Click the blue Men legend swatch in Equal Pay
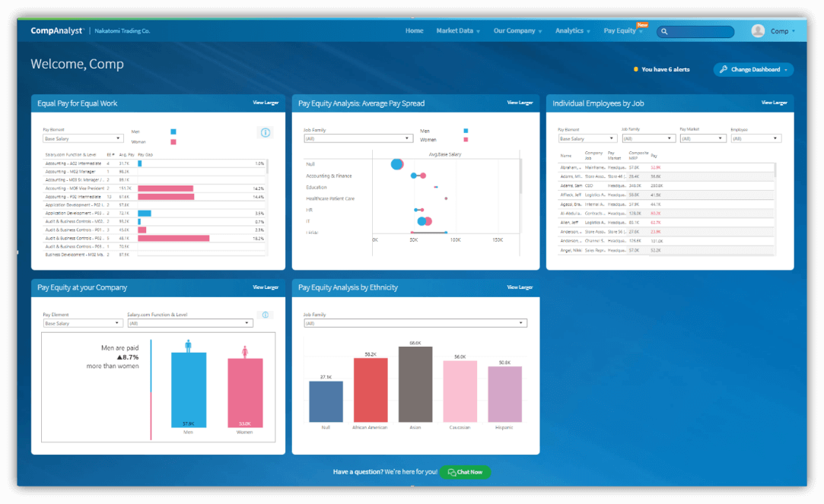The width and height of the screenshot is (824, 504). [173, 132]
